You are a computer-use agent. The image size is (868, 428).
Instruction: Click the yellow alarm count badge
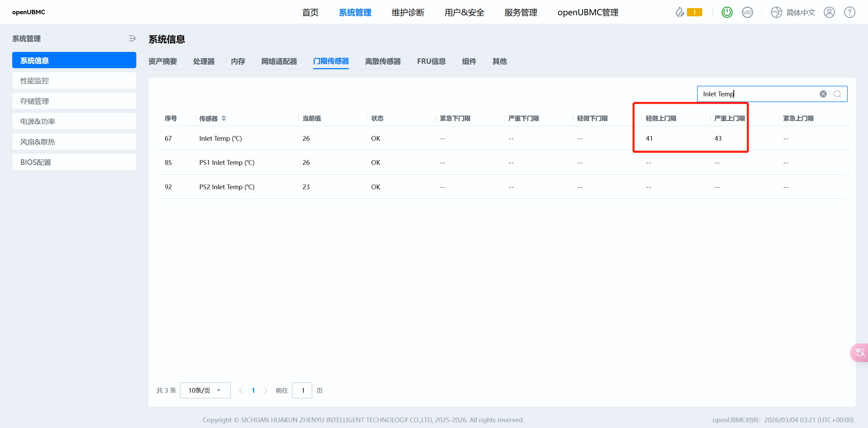pos(694,13)
